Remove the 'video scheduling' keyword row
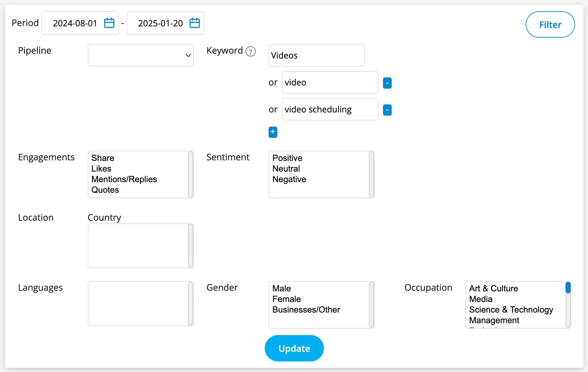This screenshot has width=588, height=372. coord(387,110)
